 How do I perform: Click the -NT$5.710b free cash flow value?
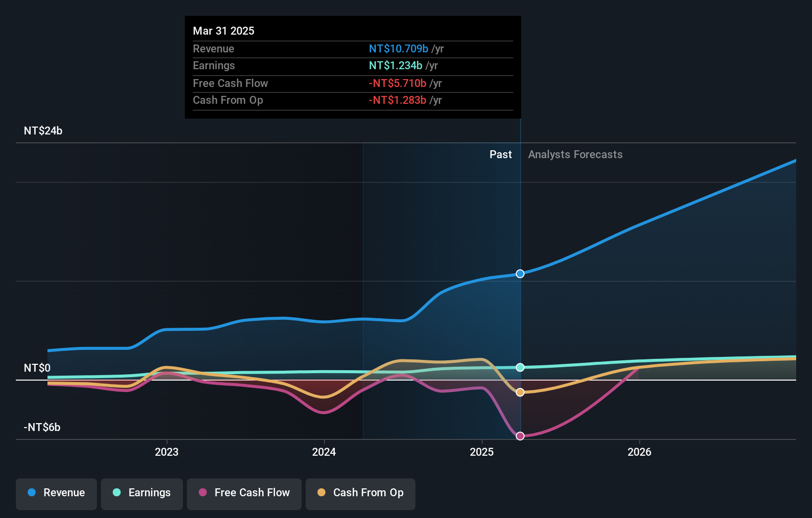pyautogui.click(x=398, y=84)
